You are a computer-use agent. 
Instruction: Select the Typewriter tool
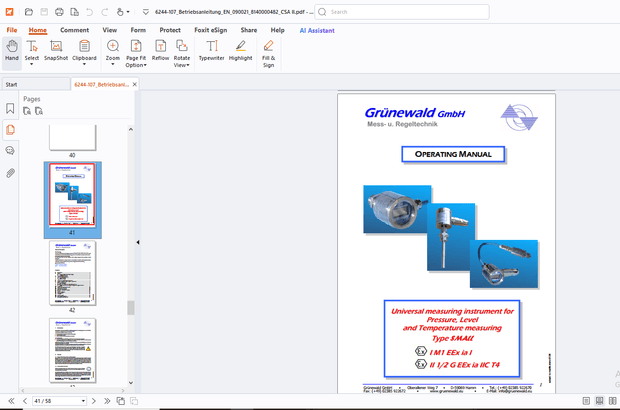coord(212,51)
